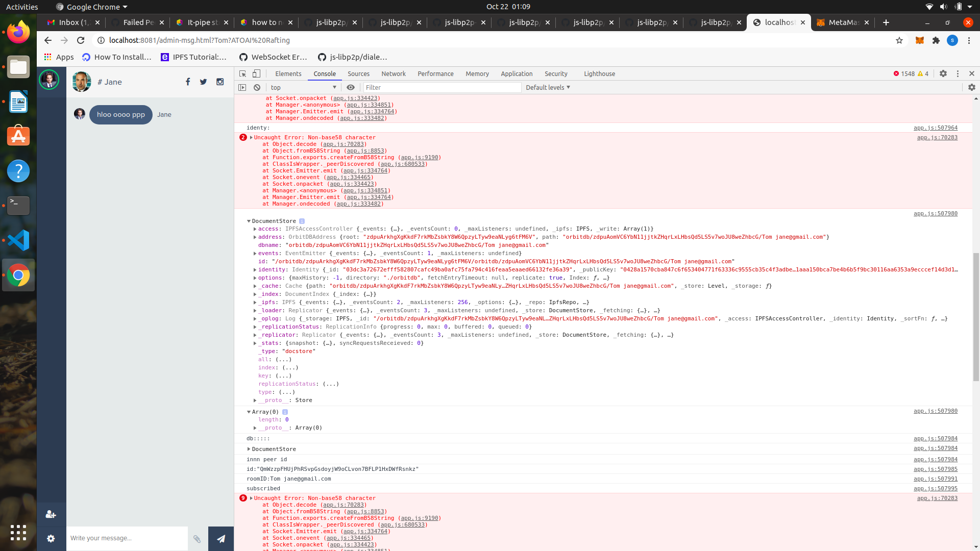Open the Chrome extensions puzzle icon
Image resolution: width=980 pixels, height=551 pixels.
pos(936,40)
